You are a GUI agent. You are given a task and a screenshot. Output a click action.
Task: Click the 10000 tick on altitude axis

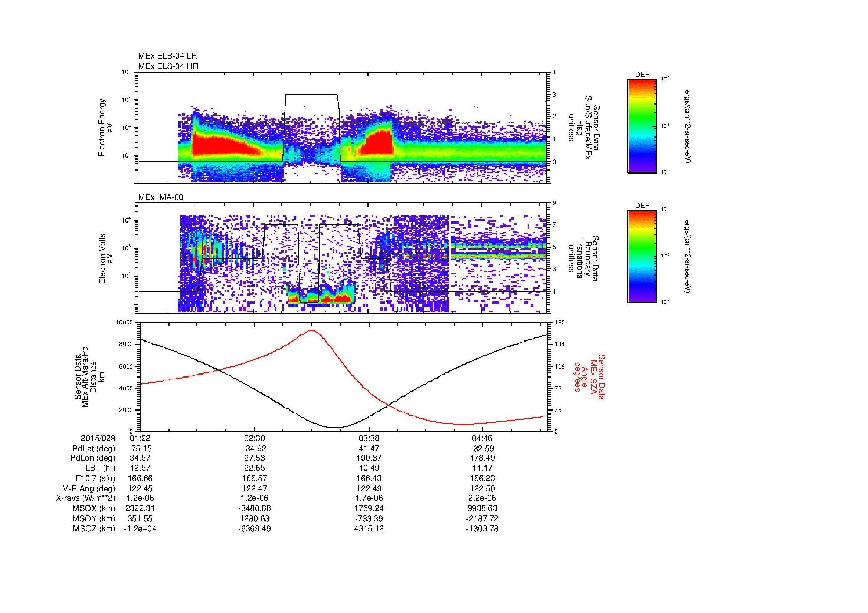125,323
